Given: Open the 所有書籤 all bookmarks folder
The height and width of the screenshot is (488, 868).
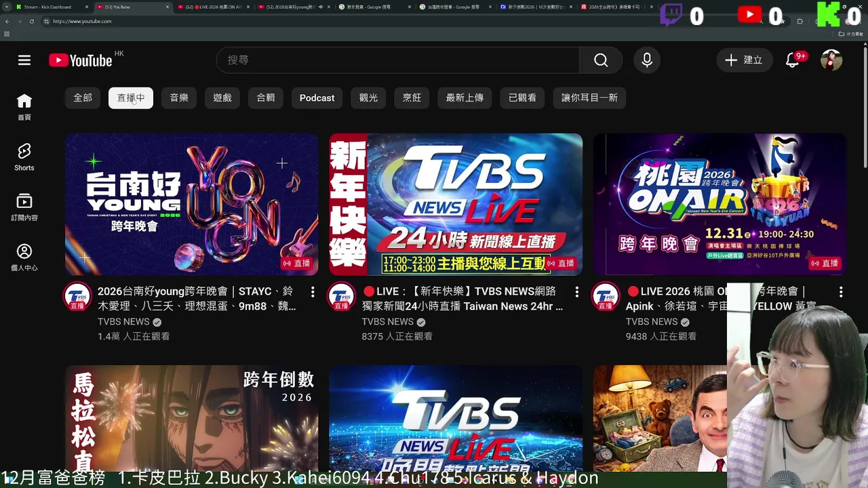Looking at the screenshot, I should pos(851,33).
